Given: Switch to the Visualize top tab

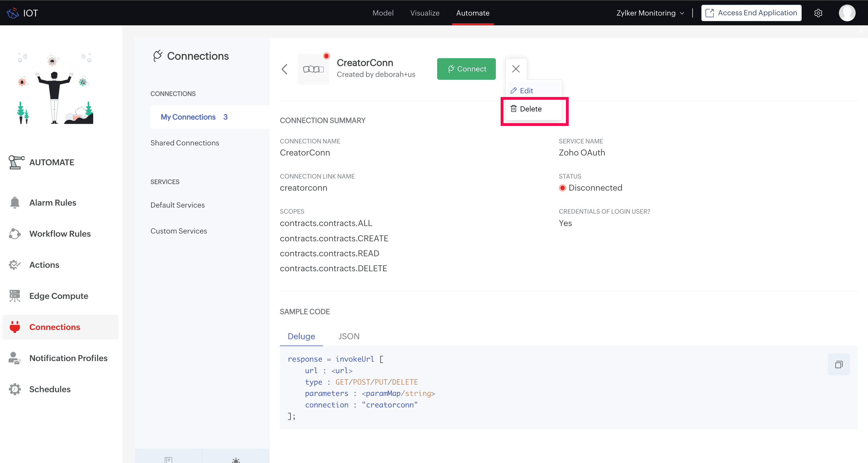Looking at the screenshot, I should coord(425,13).
